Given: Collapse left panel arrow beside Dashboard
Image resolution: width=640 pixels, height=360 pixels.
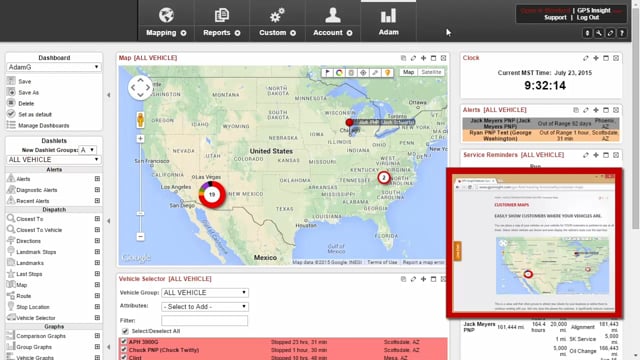Looking at the screenshot, I should (x=109, y=95).
